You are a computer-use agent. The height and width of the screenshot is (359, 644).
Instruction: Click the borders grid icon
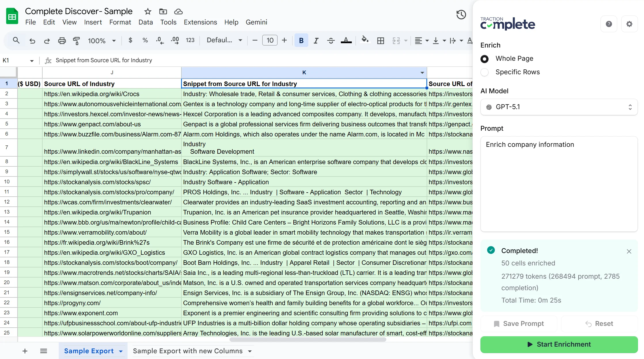coord(380,41)
